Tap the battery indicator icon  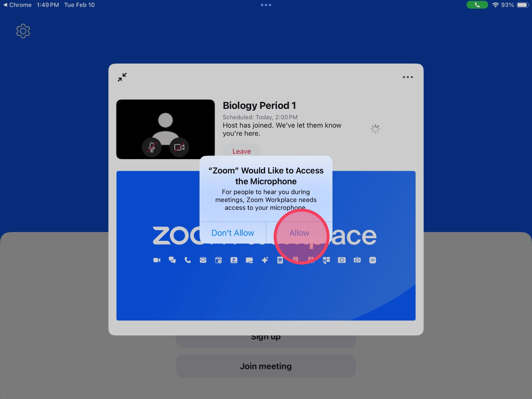click(x=523, y=5)
